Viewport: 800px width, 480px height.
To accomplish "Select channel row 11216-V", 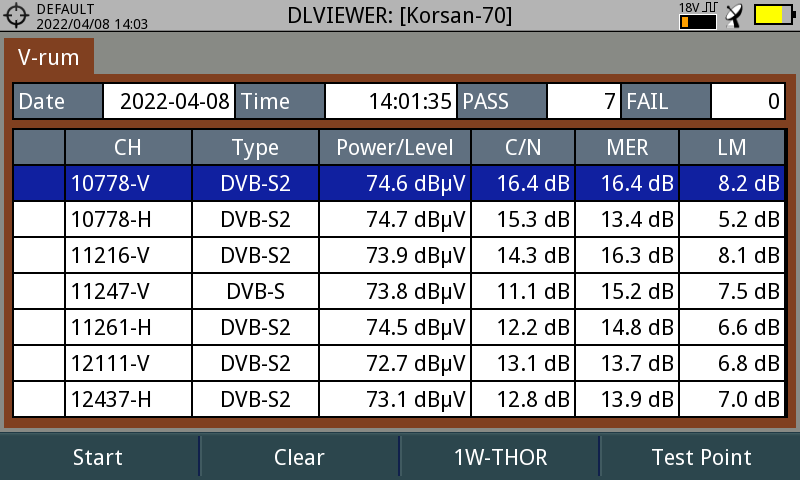I will point(398,255).
